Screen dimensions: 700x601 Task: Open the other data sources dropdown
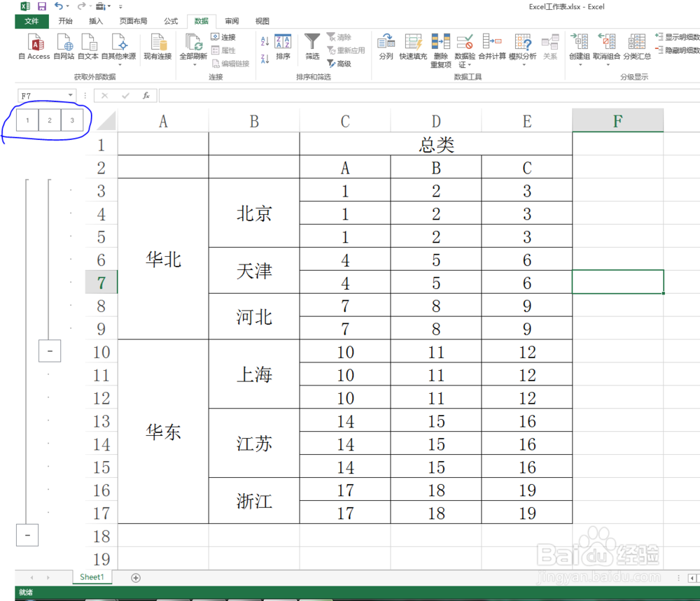[119, 49]
